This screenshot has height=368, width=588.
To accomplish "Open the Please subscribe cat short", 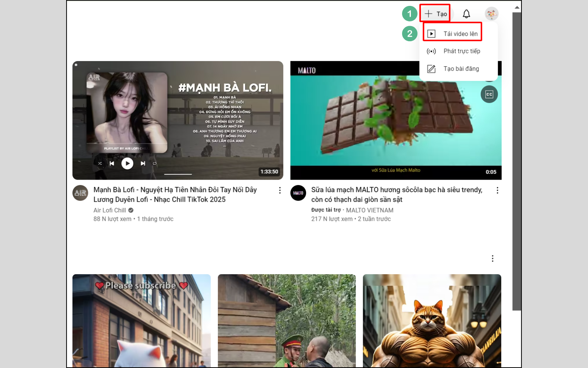I will (141, 321).
